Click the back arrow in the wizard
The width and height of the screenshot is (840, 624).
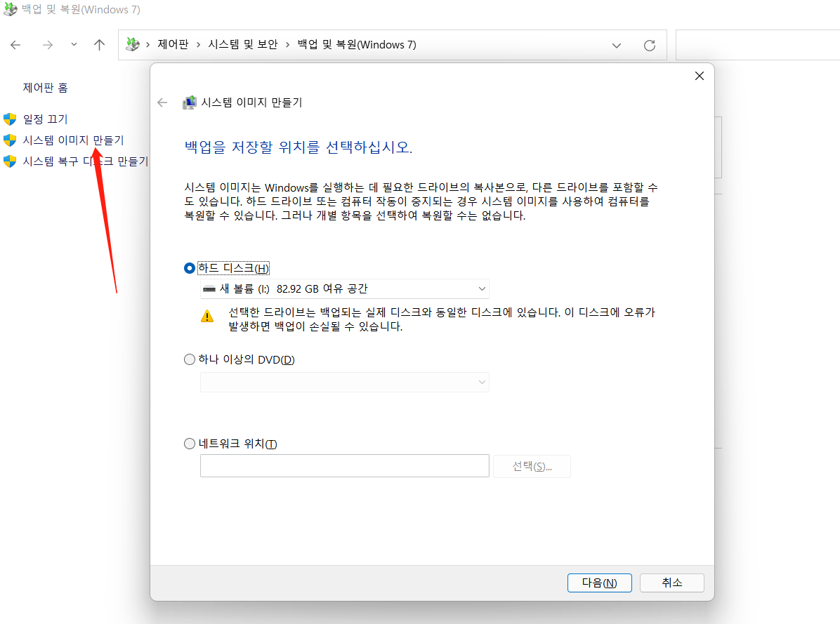tap(162, 102)
